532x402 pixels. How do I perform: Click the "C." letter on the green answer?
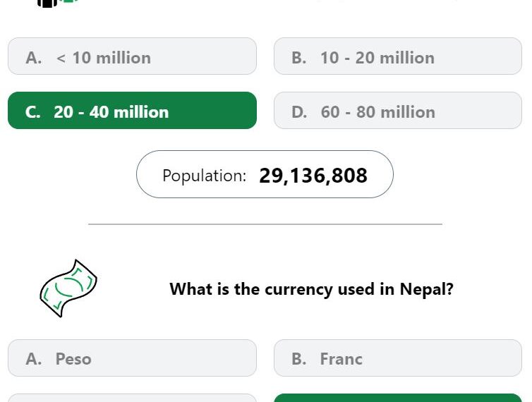[x=33, y=112]
